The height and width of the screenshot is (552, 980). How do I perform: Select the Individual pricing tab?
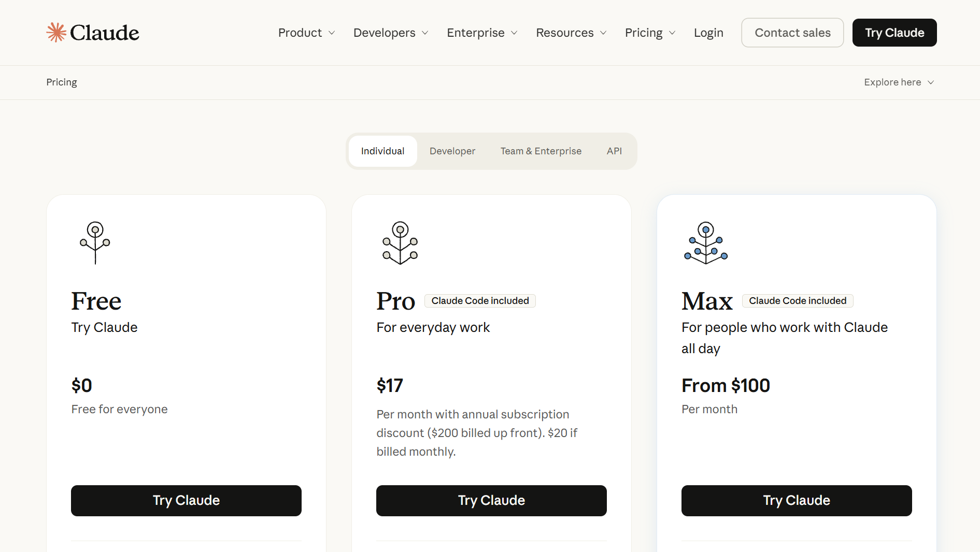coord(382,151)
